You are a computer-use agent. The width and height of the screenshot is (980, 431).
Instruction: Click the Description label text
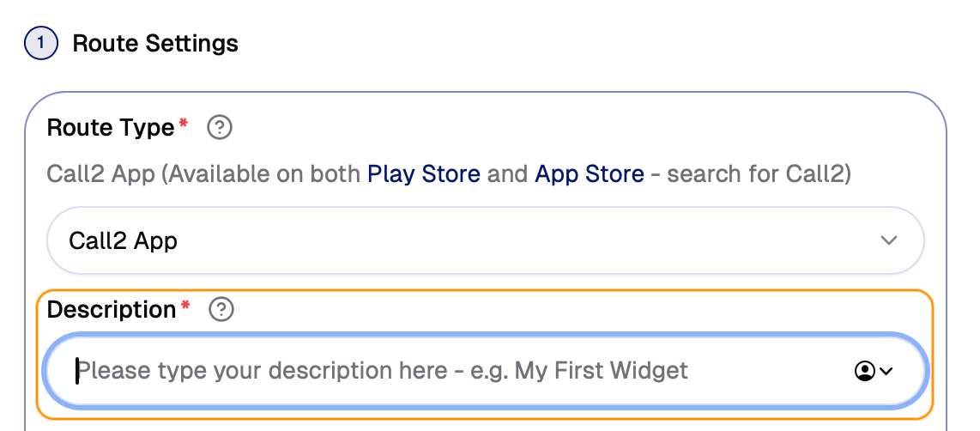112,309
